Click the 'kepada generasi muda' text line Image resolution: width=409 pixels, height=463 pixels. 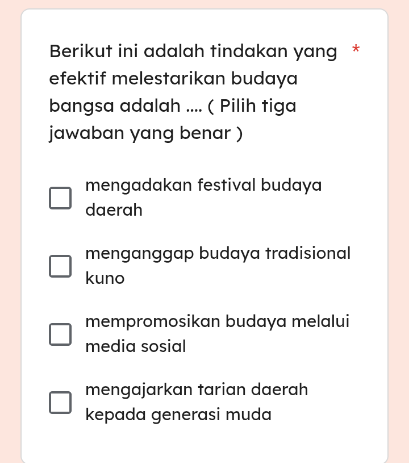click(178, 415)
